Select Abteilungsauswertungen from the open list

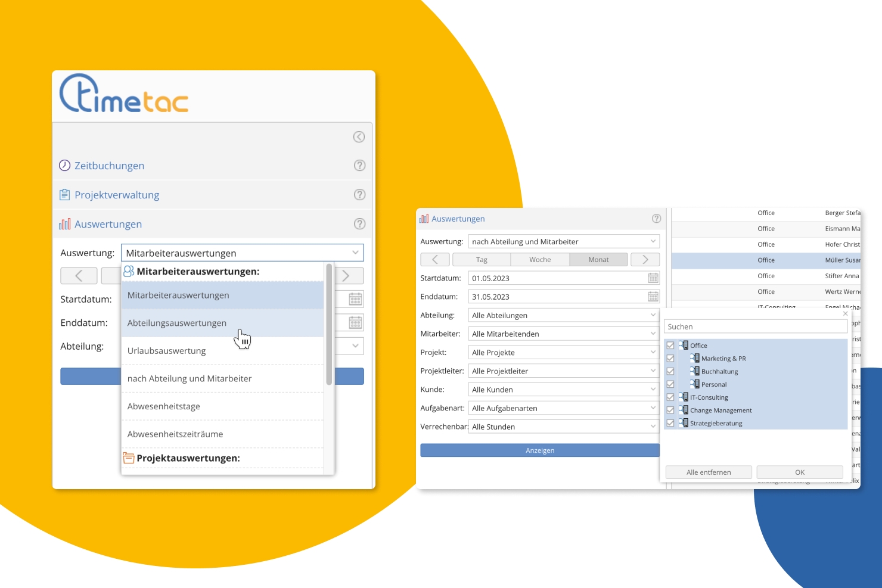[222, 323]
